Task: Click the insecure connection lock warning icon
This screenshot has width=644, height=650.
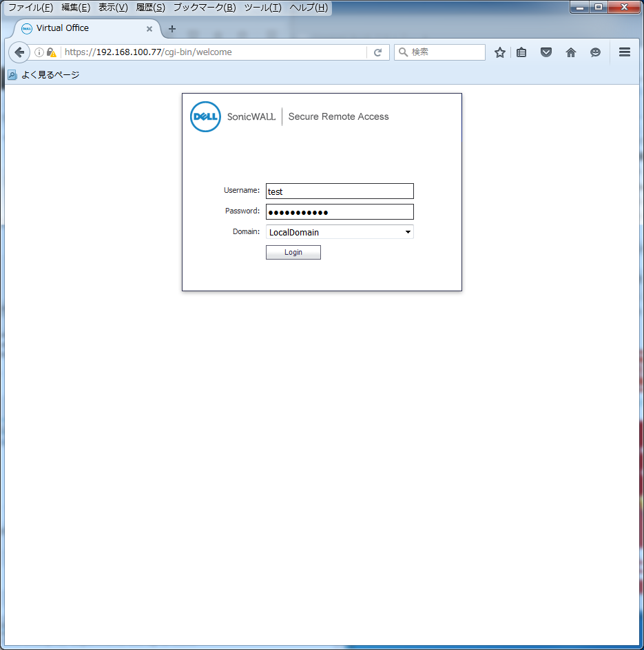Action: 52,52
